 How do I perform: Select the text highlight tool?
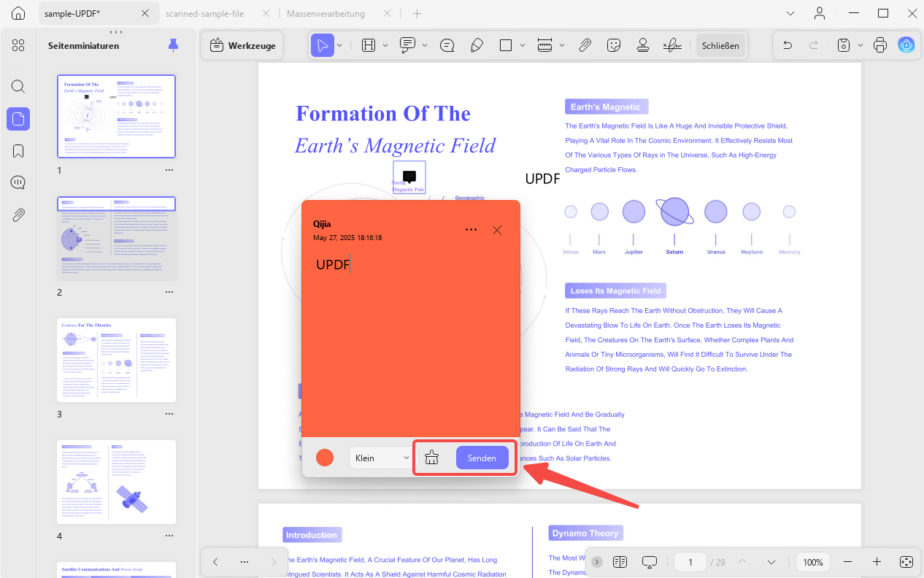[x=369, y=45]
